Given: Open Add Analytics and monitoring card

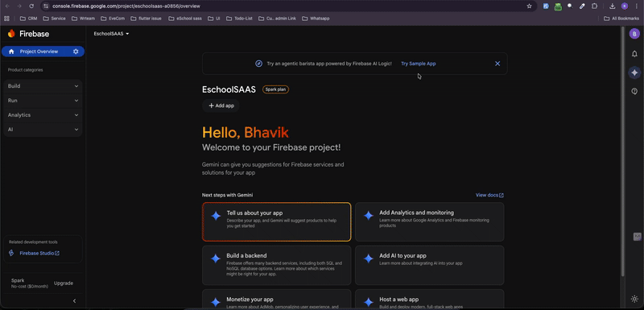Looking at the screenshot, I should [429, 221].
